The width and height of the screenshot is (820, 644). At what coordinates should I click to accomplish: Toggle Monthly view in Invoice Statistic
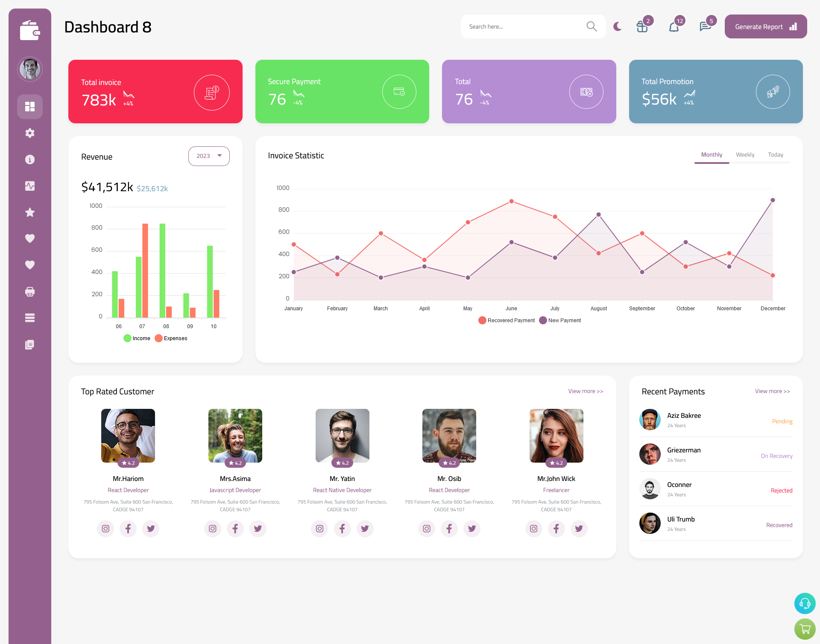pos(712,154)
